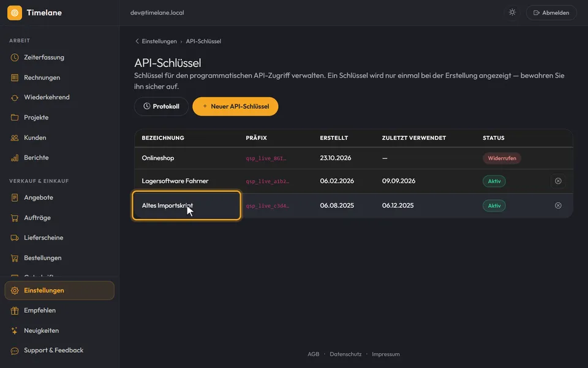Click the qsp_live_8GI prefix text

266,158
